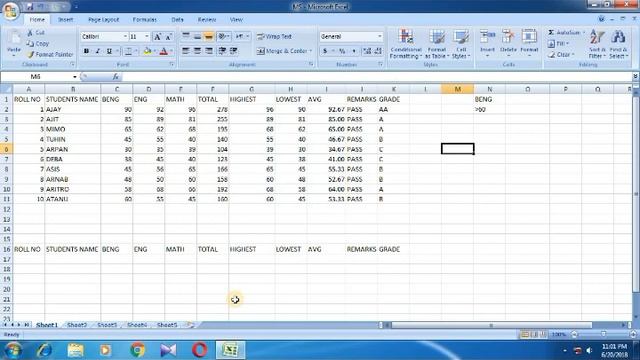Toggle bold formatting
This screenshot has width=640, height=360.
click(86, 51)
